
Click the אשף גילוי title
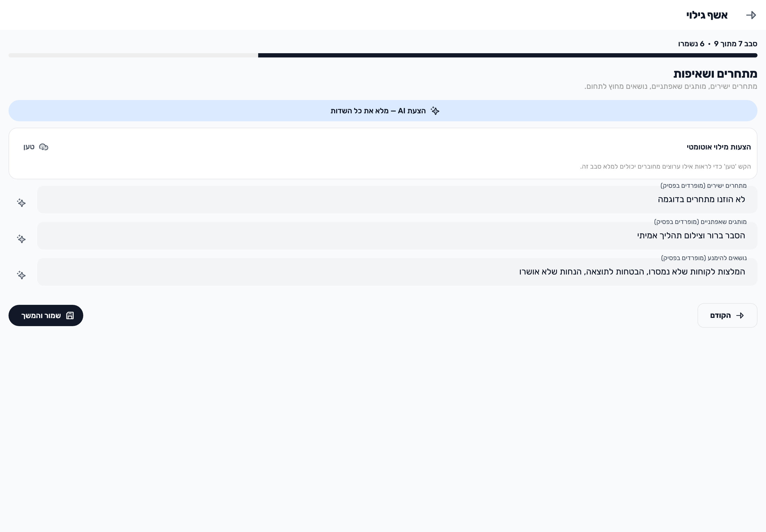pyautogui.click(x=707, y=15)
